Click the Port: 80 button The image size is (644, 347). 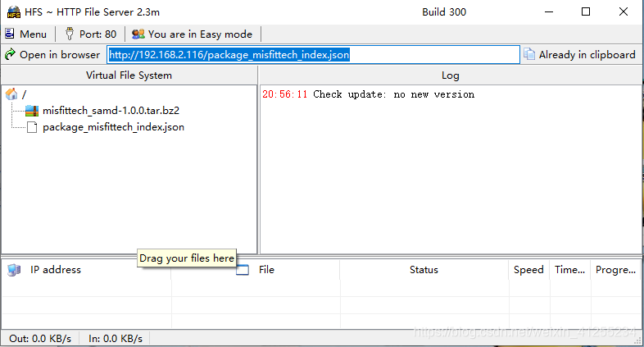(90, 34)
